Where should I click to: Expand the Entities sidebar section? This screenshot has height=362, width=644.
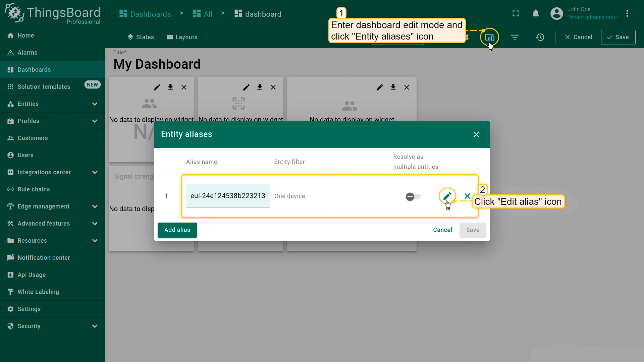(95, 104)
